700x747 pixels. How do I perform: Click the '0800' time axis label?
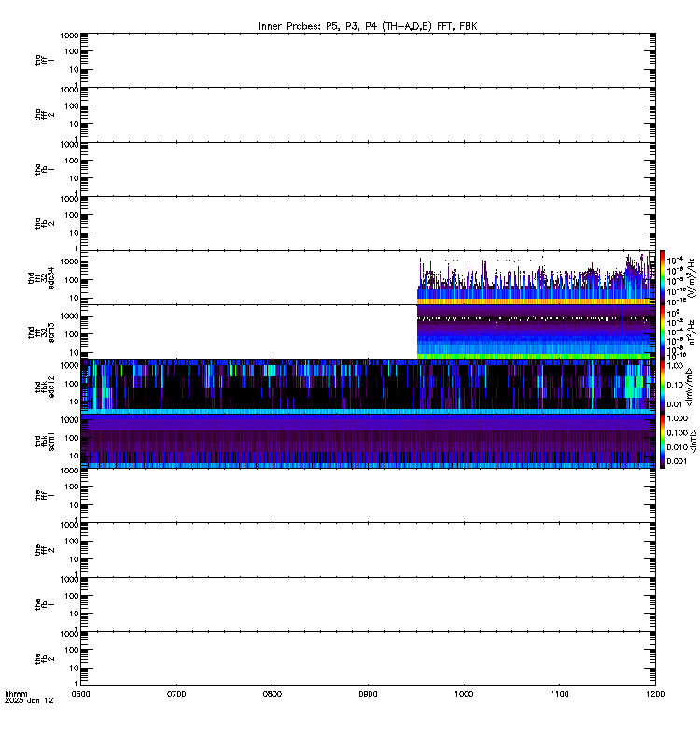(x=273, y=694)
